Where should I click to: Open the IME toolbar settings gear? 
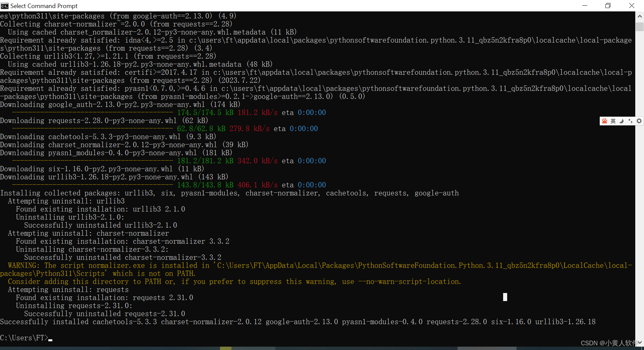tap(639, 121)
